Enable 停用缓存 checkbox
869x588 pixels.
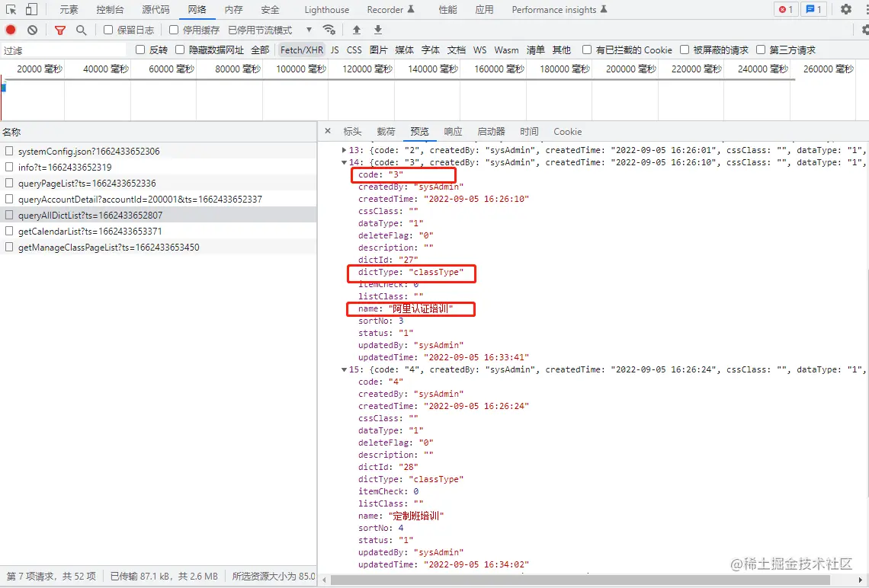[x=174, y=30]
